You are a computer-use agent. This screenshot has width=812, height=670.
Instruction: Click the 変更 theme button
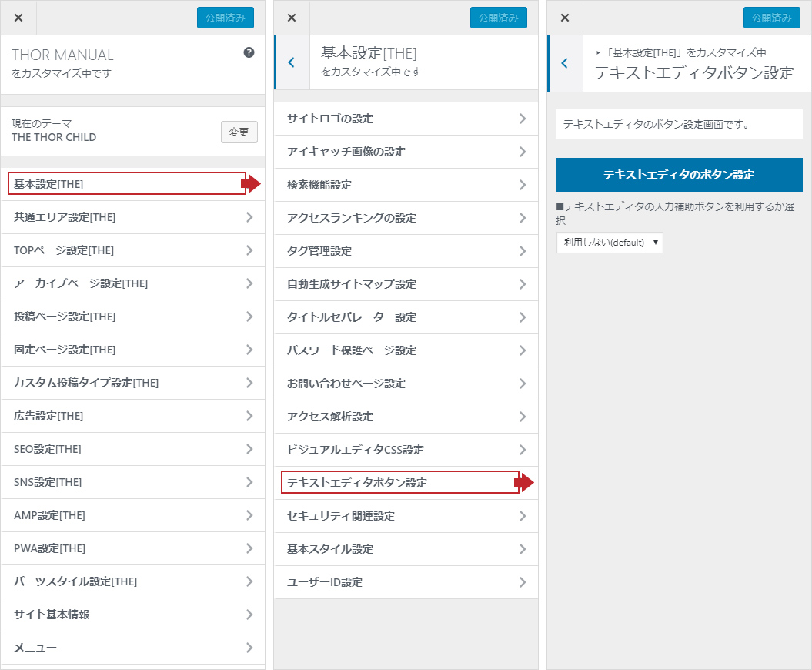(x=239, y=132)
